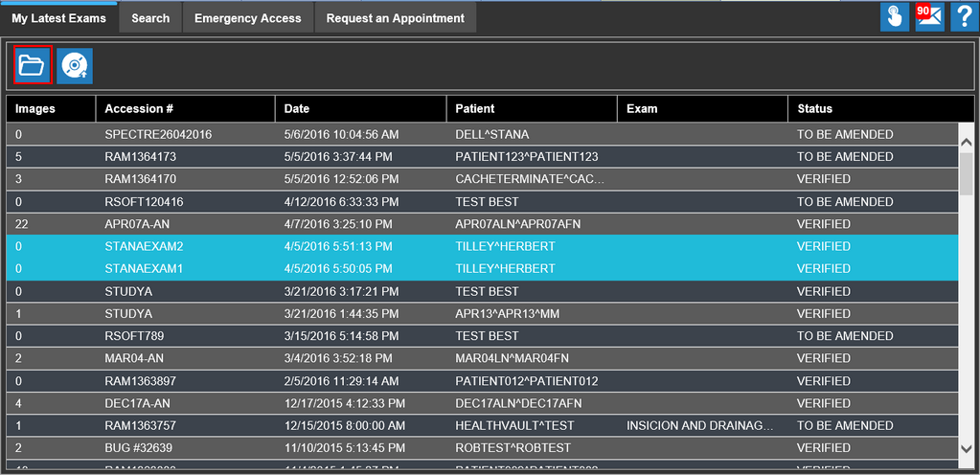This screenshot has height=475, width=980.
Task: Select the SPECTRE26042016 exam row
Action: tap(158, 134)
